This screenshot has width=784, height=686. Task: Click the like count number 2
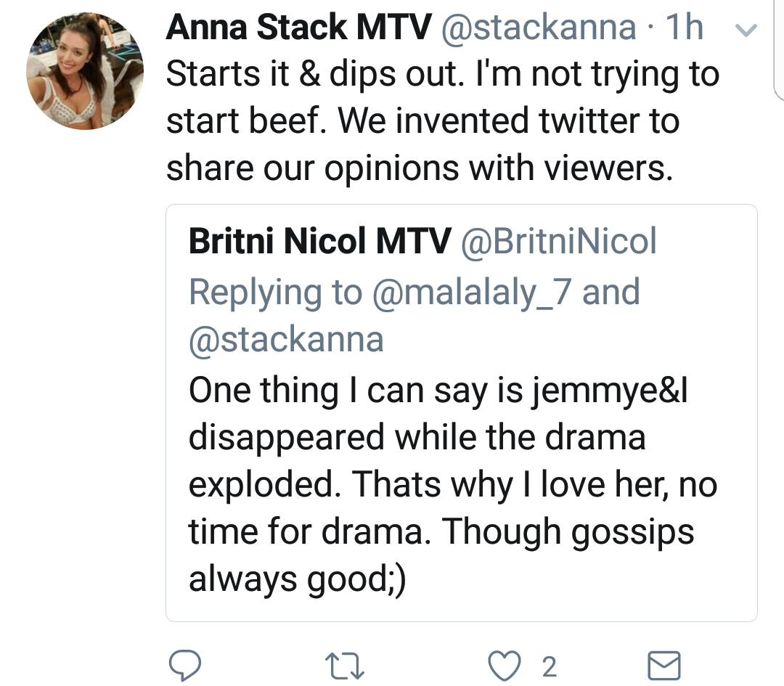pyautogui.click(x=549, y=667)
